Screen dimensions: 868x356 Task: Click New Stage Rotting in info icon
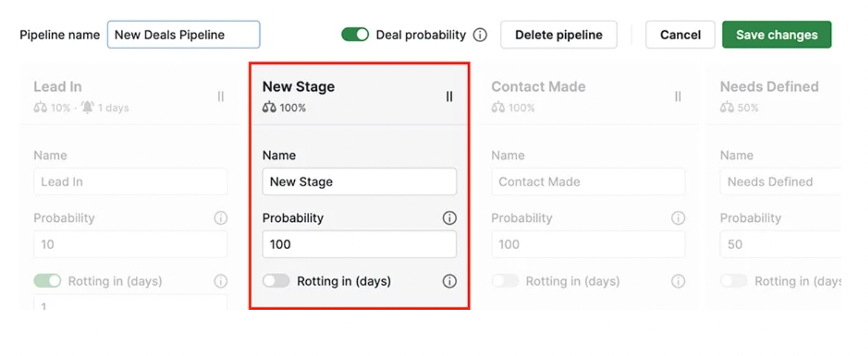pyautogui.click(x=449, y=281)
